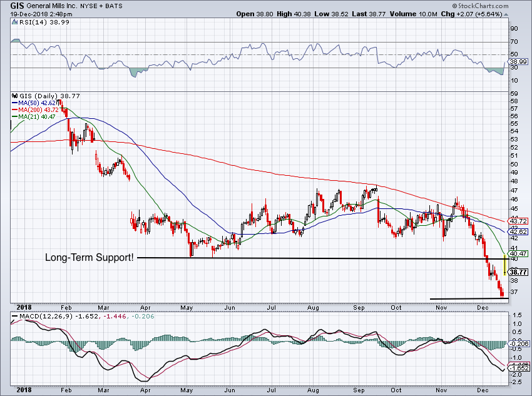
Task: Click the yellow highlighted latest candlestick
Action: [x=505, y=265]
